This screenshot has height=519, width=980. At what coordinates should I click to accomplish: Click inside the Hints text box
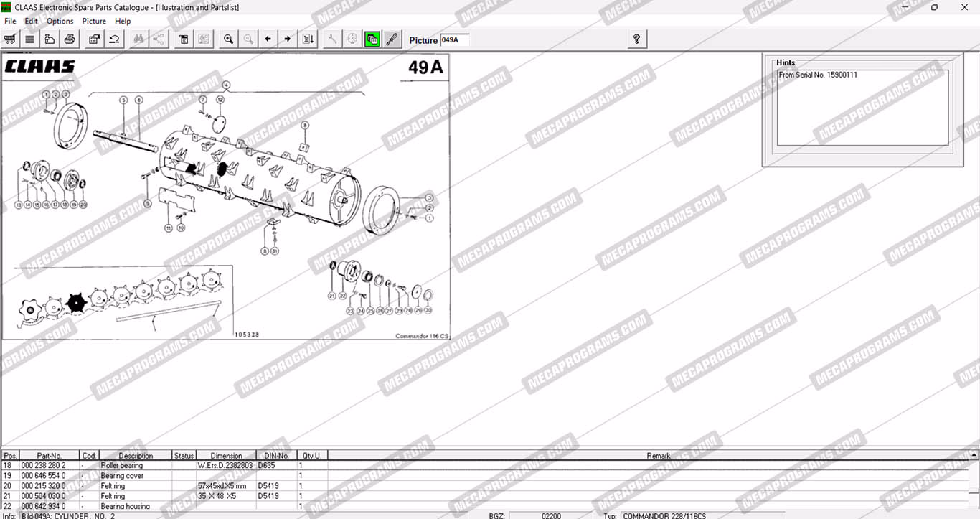point(862,108)
